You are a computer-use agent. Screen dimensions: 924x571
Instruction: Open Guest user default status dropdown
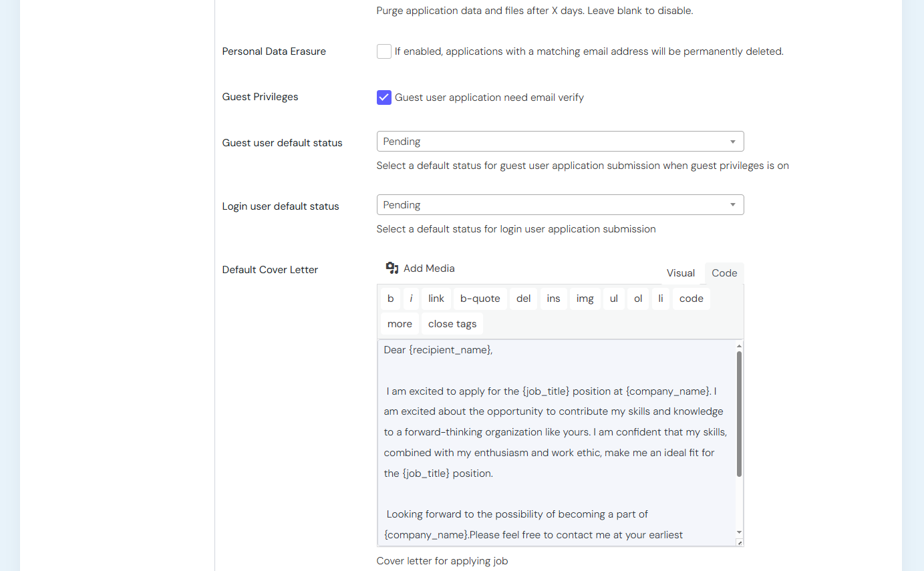[x=560, y=142]
